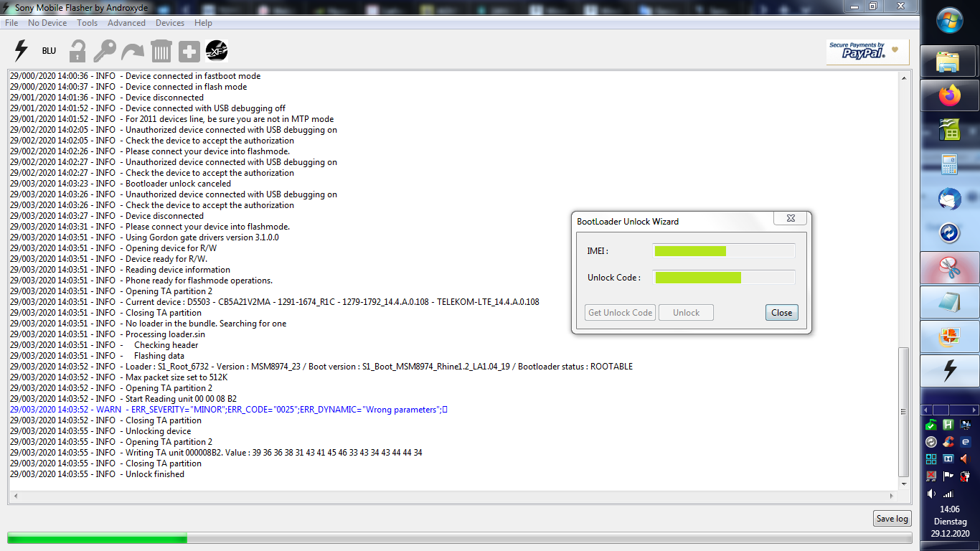The width and height of the screenshot is (980, 551).
Task: Click 'For 2011 devices line' log entry
Action: tap(171, 119)
